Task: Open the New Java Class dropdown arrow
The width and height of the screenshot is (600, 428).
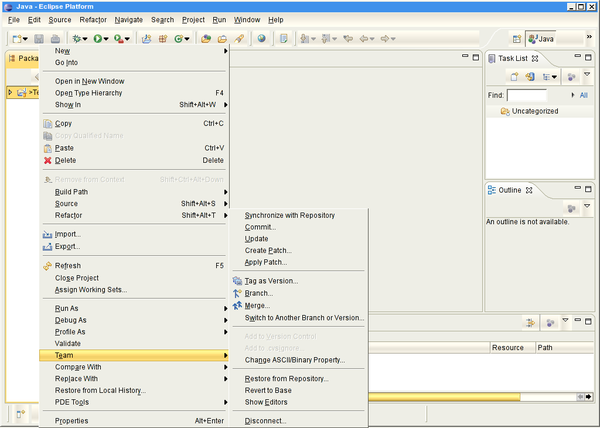Action: [187, 39]
